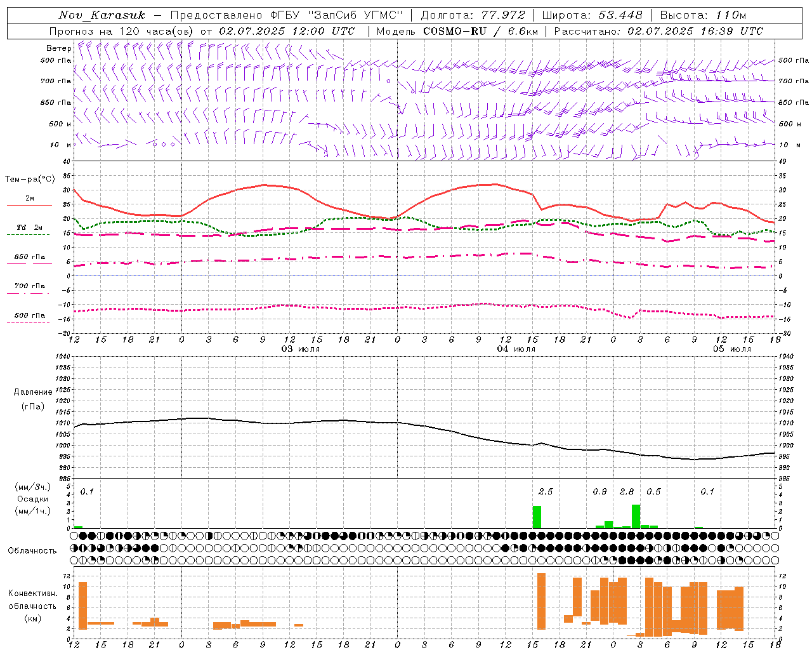Screen dimensions: 812x650
Task: Click the 03 июля date label
Action: (301, 349)
